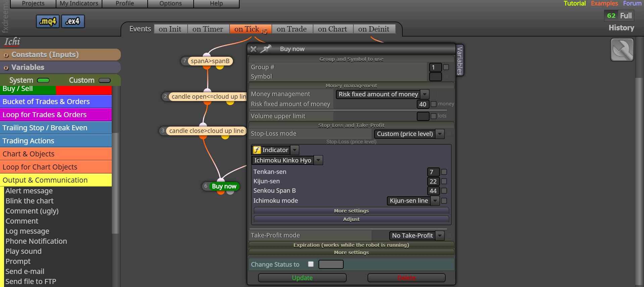The image size is (644, 287).
Task: Open the Help menu
Action: pyautogui.click(x=216, y=3)
